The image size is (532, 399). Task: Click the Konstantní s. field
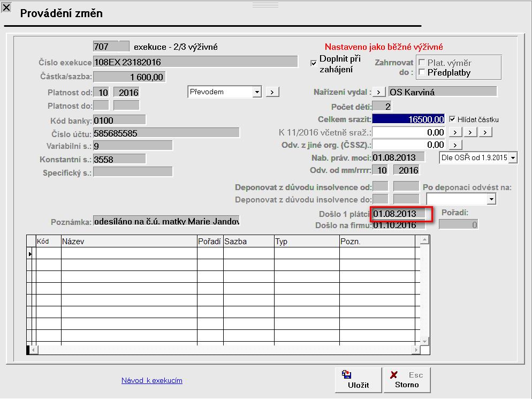click(119, 159)
